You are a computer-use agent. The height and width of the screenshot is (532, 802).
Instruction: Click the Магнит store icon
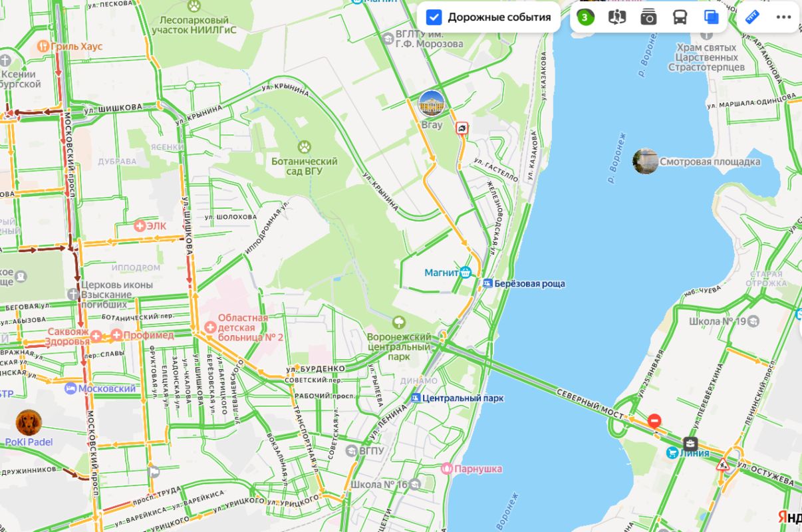(x=465, y=272)
